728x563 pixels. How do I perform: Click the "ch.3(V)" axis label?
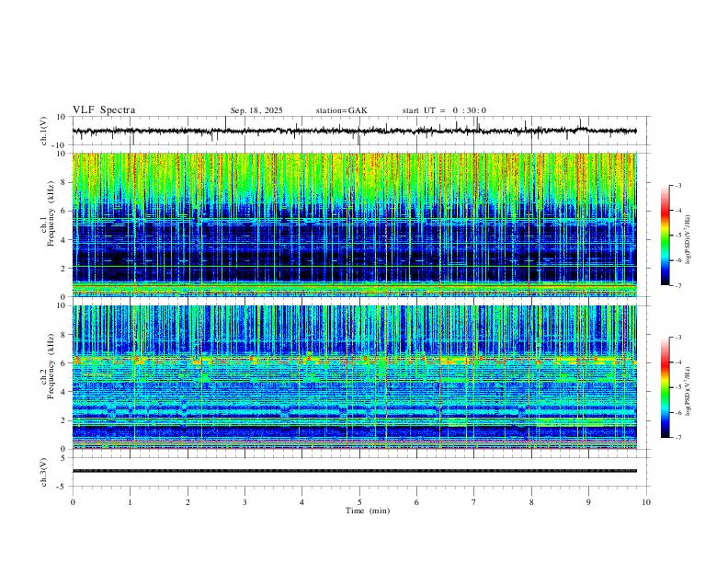tap(44, 473)
